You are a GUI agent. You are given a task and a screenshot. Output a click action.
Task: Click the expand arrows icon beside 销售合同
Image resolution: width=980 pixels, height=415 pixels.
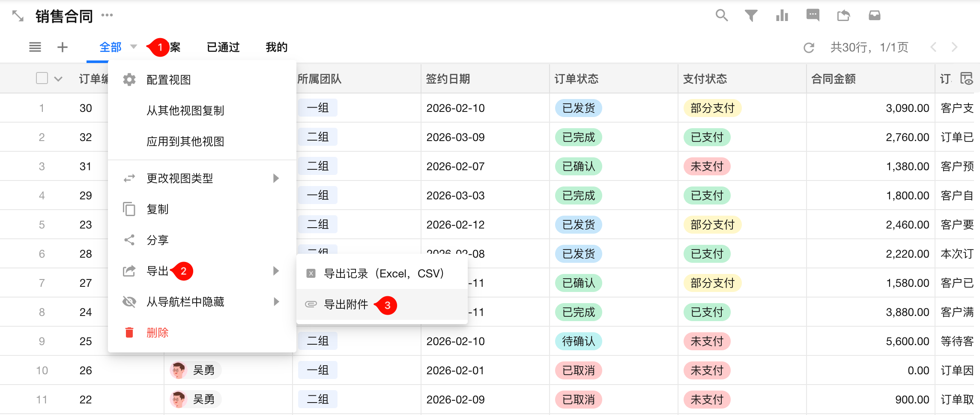pyautogui.click(x=18, y=16)
